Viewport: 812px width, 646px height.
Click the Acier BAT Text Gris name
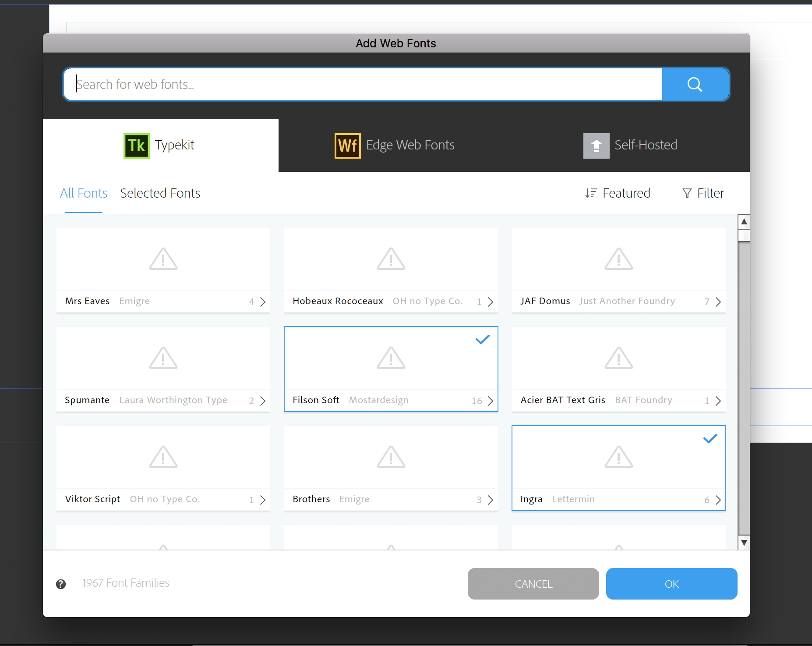point(563,400)
